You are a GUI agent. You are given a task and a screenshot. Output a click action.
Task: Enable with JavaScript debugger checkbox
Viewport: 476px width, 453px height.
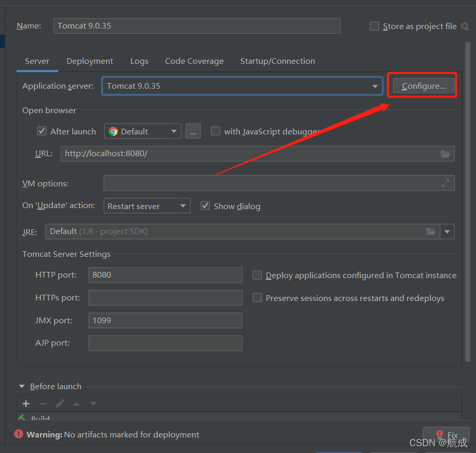[x=215, y=131]
